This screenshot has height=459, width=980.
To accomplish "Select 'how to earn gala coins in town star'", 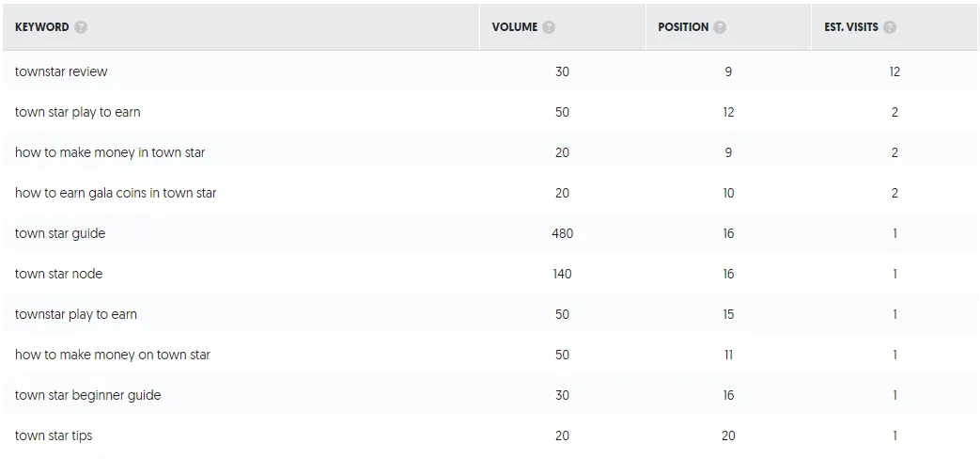I will click(x=116, y=193).
